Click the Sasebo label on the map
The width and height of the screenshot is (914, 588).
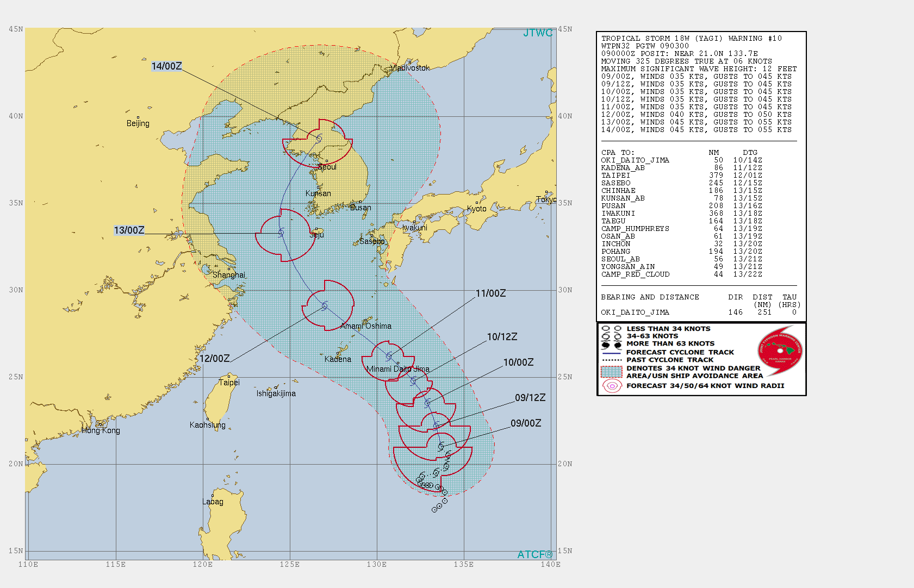tap(372, 241)
